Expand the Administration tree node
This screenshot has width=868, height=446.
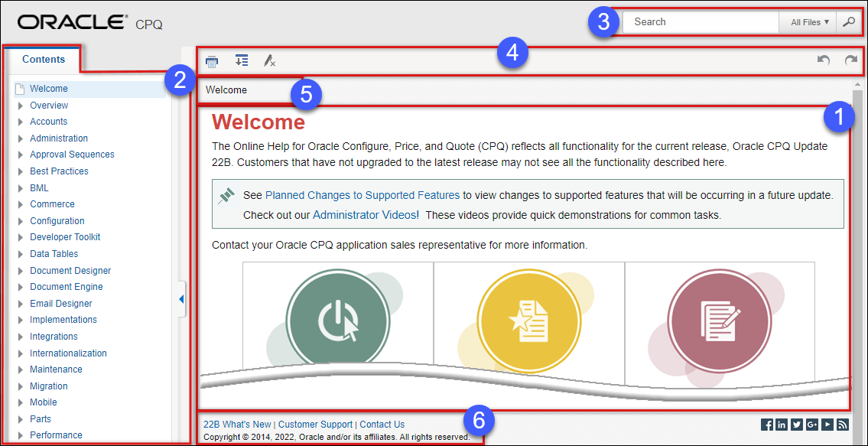pos(21,138)
